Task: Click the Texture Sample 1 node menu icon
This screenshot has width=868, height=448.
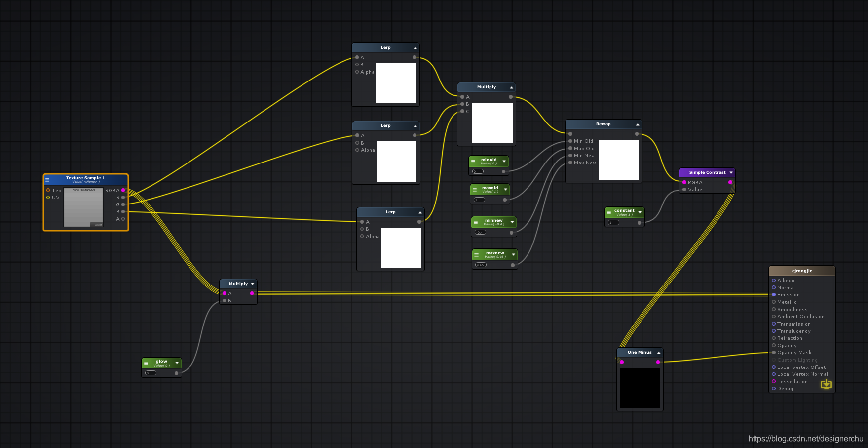Action: click(47, 180)
